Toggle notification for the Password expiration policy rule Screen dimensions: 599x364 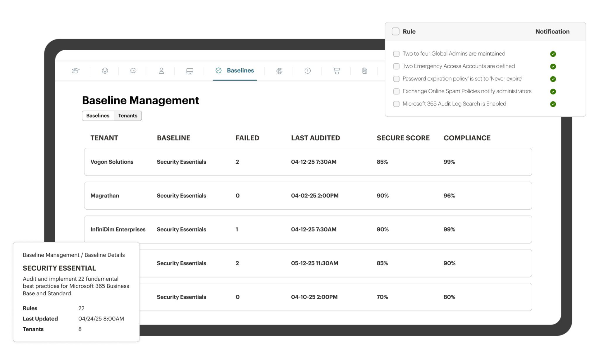[553, 79]
